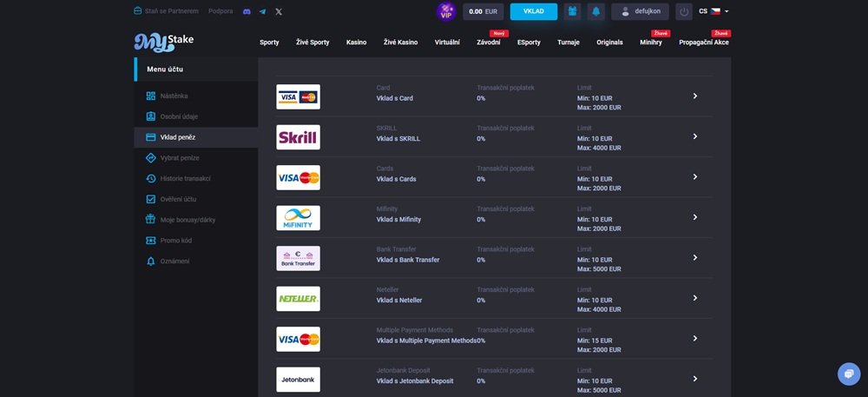Viewport: 868px width, 397px height.
Task: Open notifications bell icon in header
Action: (596, 11)
